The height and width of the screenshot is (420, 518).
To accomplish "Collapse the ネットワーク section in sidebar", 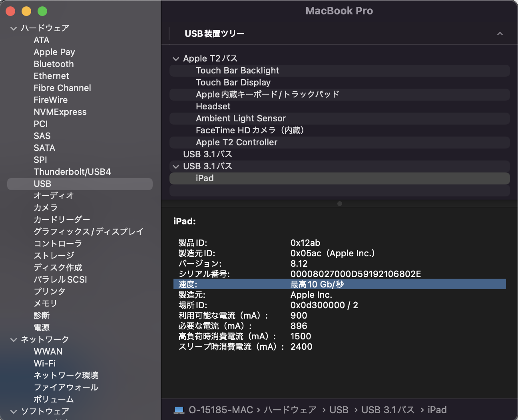I will [x=14, y=340].
